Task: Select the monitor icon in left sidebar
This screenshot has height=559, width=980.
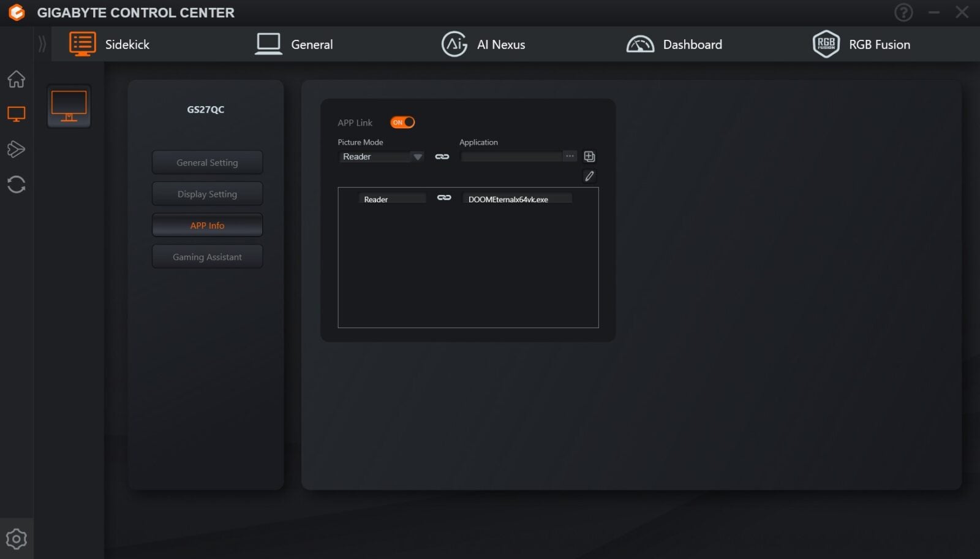Action: [x=17, y=114]
